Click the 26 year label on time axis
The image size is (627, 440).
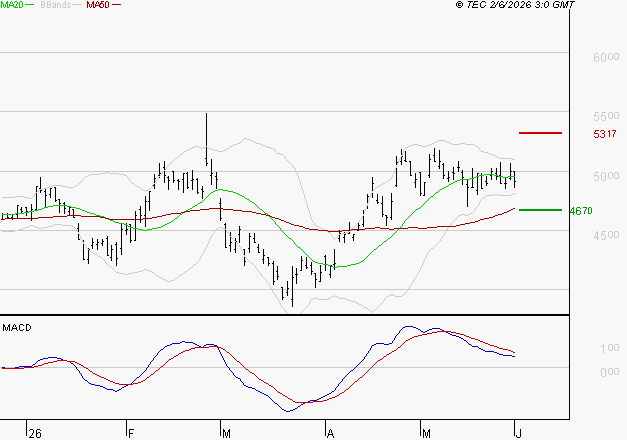[35, 434]
